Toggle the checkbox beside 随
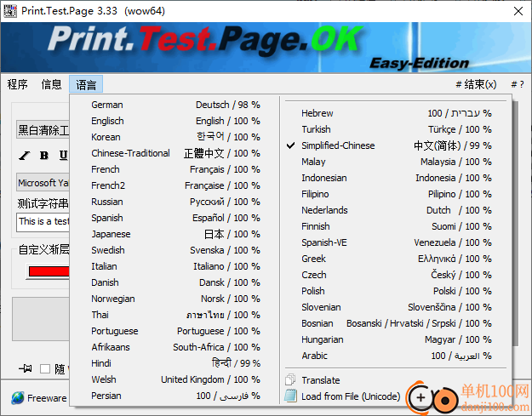 45,368
